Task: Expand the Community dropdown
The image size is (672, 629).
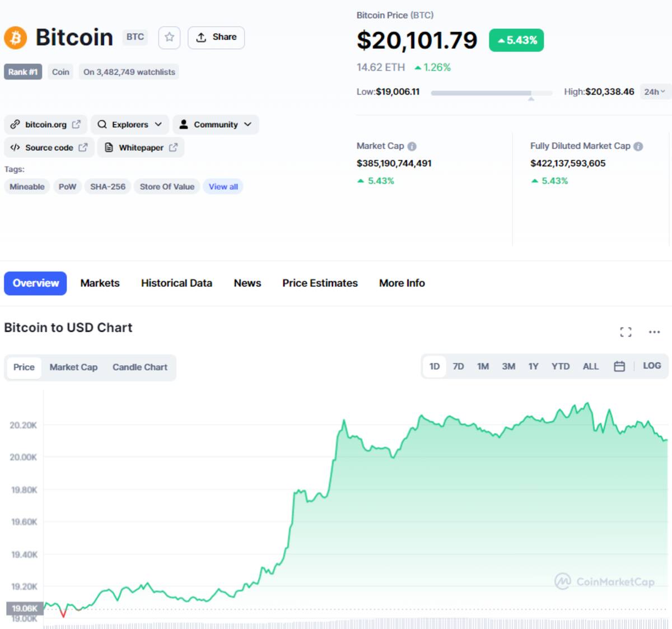Action: click(216, 124)
